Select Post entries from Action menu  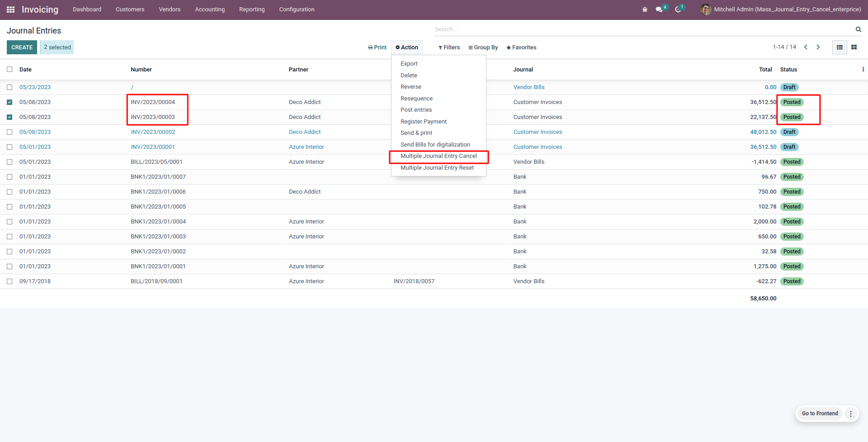click(439, 110)
